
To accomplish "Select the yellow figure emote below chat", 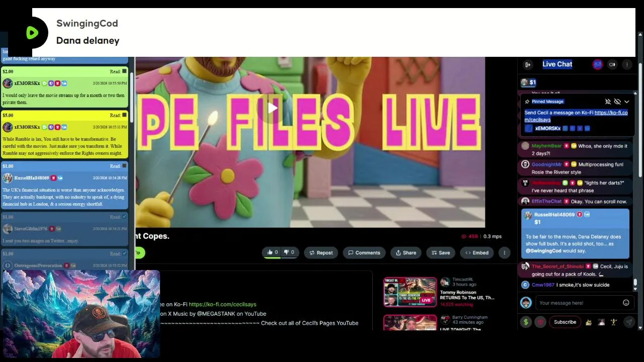I will pyautogui.click(x=614, y=322).
